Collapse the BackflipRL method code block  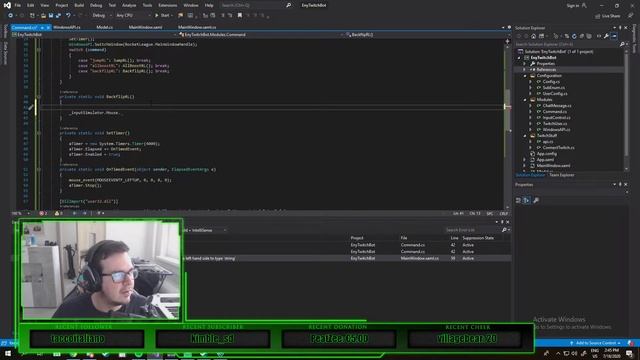pyautogui.click(x=38, y=97)
